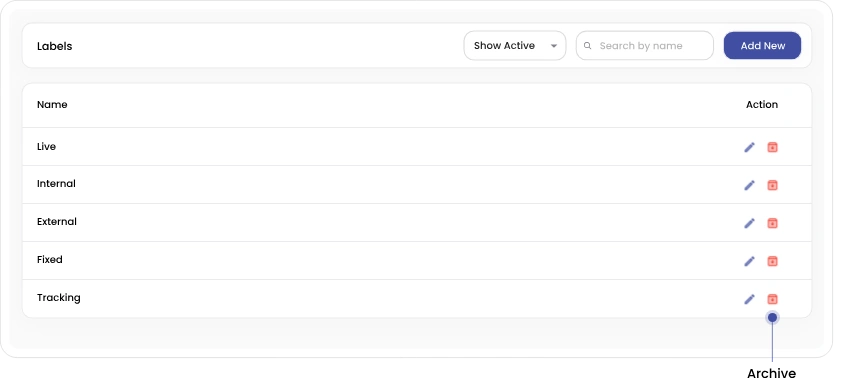Click the Action column header
847x385 pixels.
click(x=762, y=105)
